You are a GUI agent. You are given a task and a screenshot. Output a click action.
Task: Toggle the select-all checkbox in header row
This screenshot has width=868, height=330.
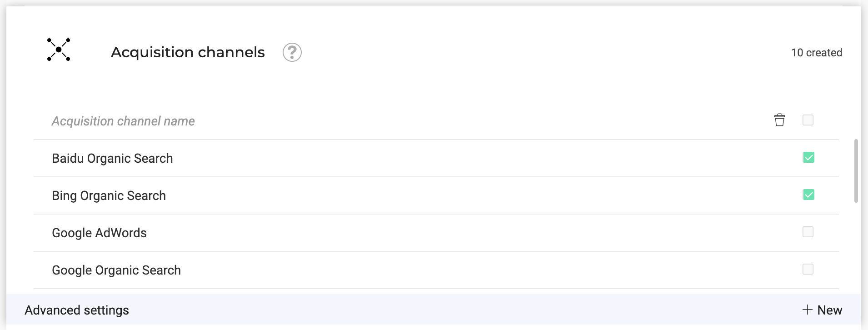tap(808, 120)
